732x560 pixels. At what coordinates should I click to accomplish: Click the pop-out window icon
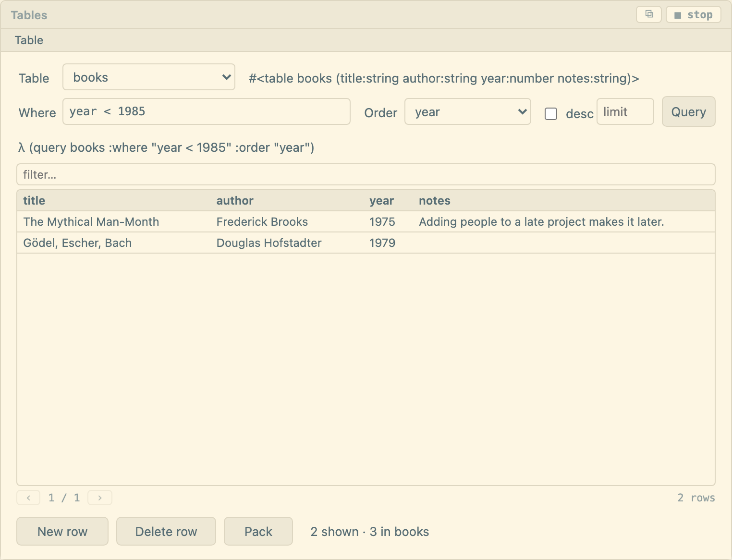649,14
